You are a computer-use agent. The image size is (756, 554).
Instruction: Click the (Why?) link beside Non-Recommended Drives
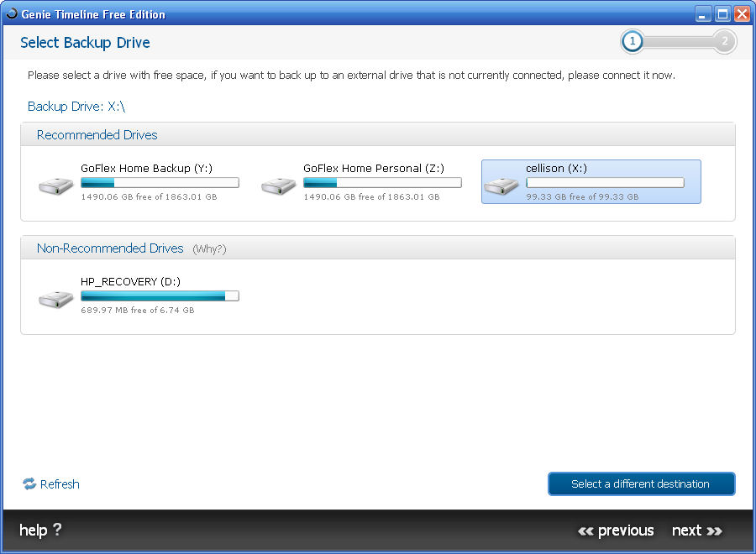pos(209,249)
